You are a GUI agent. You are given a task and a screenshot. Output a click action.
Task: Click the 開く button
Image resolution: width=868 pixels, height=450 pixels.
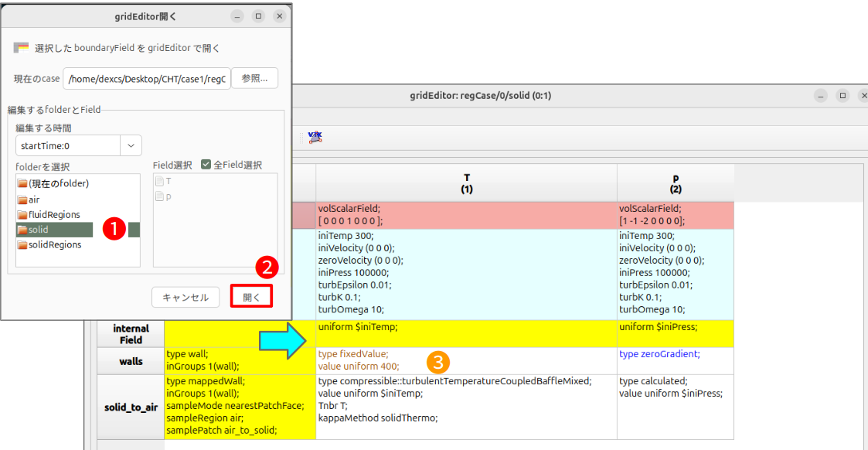click(x=251, y=297)
